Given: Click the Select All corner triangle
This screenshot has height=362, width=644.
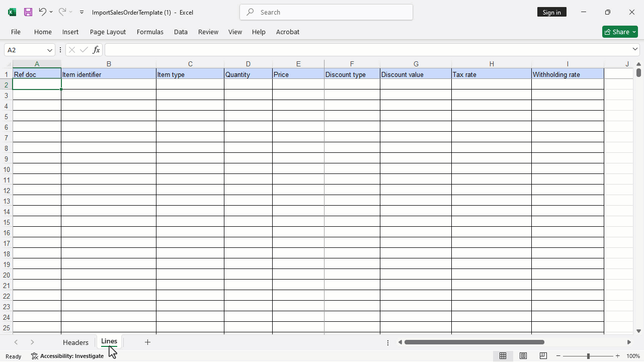Looking at the screenshot, I should click(x=9, y=64).
